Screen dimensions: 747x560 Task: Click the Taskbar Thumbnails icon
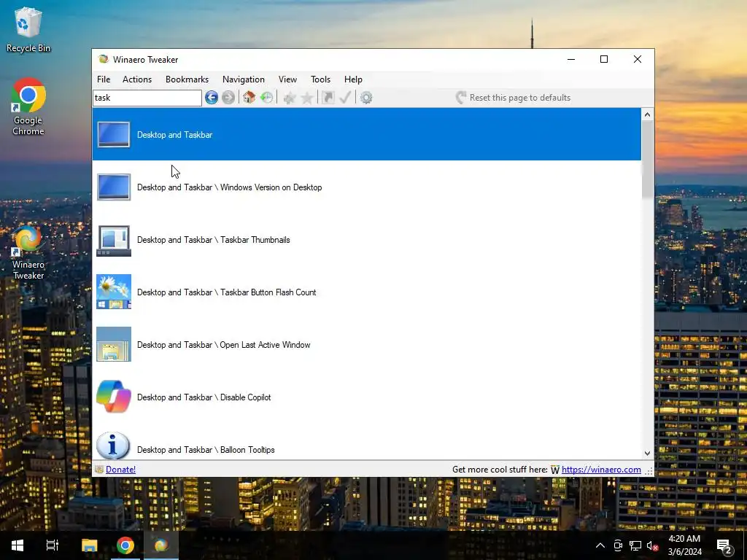click(x=113, y=241)
